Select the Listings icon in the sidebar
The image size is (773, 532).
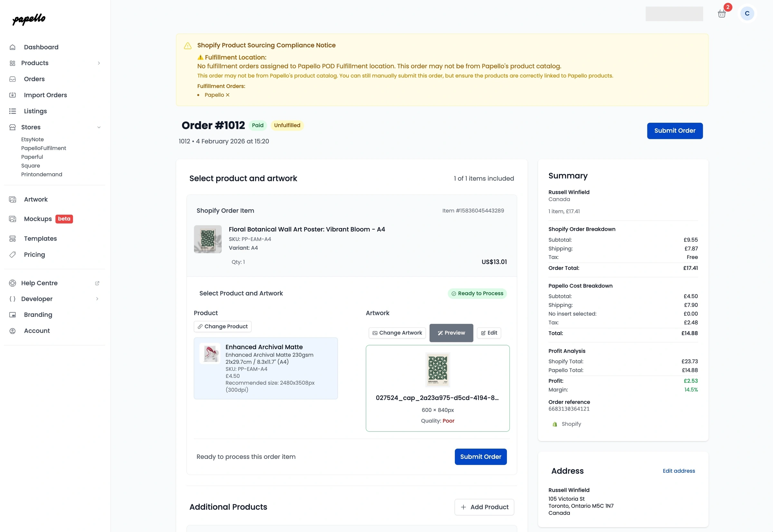(x=13, y=111)
